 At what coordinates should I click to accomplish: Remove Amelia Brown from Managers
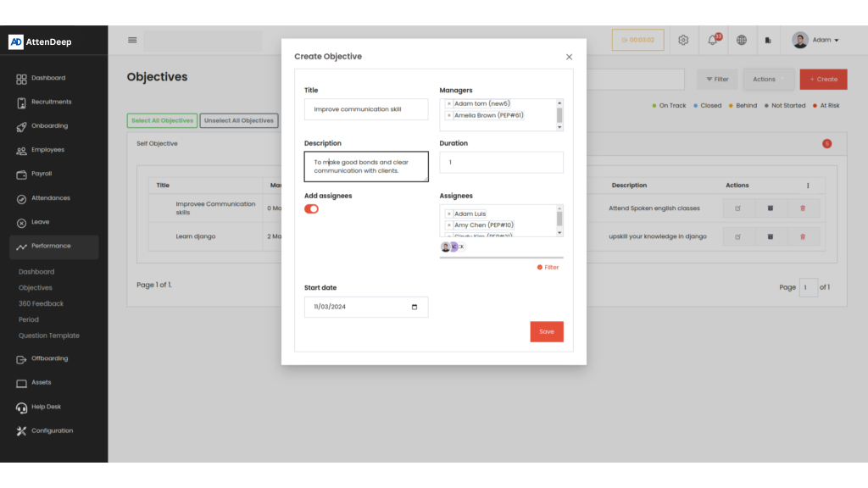pyautogui.click(x=449, y=115)
